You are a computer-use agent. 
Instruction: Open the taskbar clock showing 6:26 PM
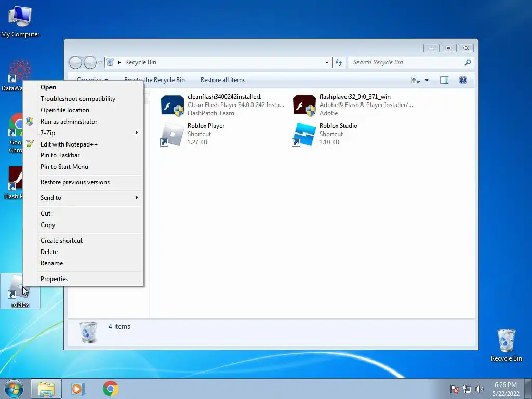pos(506,389)
